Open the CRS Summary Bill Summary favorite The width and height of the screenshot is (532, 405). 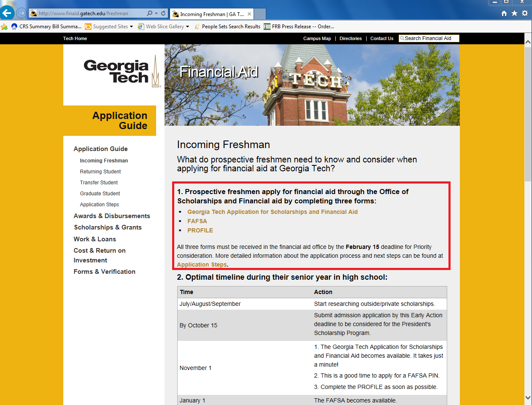tap(46, 27)
